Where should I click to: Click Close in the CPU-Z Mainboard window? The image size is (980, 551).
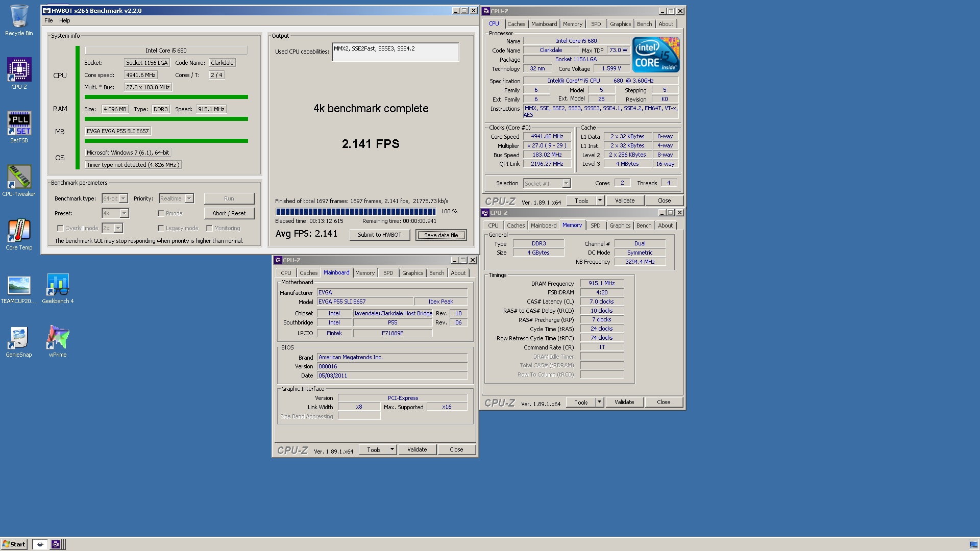[456, 449]
